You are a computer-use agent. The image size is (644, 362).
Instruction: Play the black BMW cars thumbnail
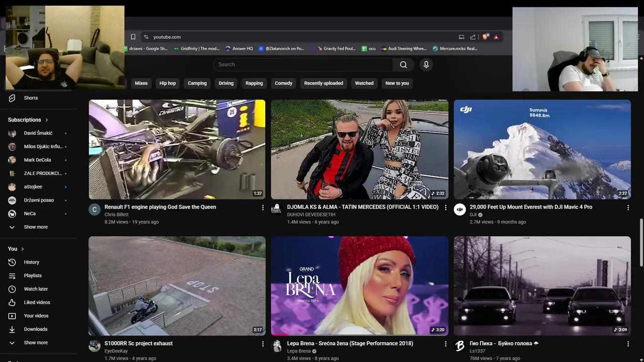542,286
